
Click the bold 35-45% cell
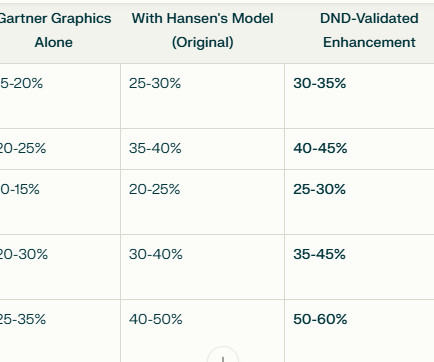tap(319, 254)
